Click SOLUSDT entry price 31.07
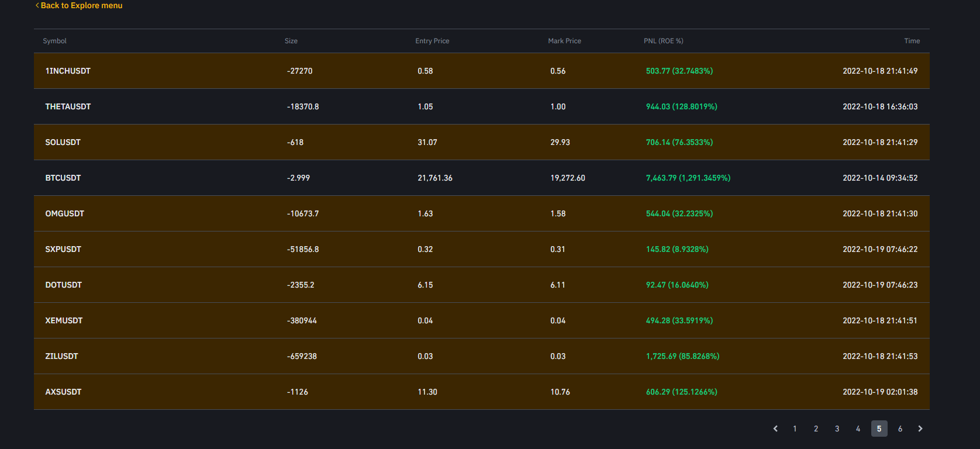 (x=427, y=142)
